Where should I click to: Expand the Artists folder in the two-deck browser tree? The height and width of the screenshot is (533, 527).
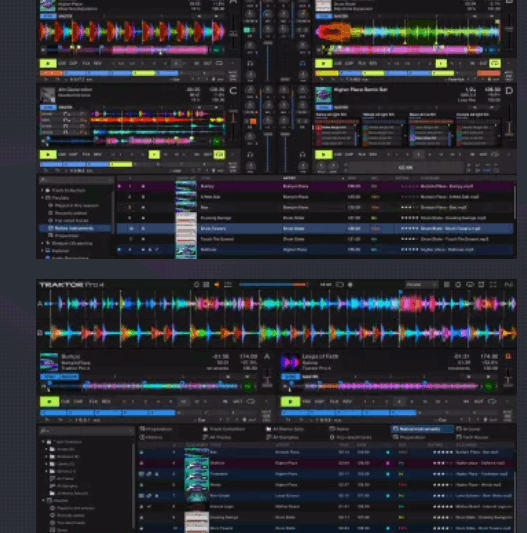click(x=47, y=449)
